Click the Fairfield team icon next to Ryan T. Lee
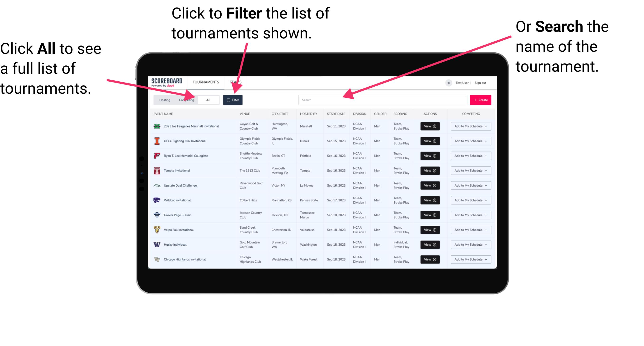 [156, 156]
